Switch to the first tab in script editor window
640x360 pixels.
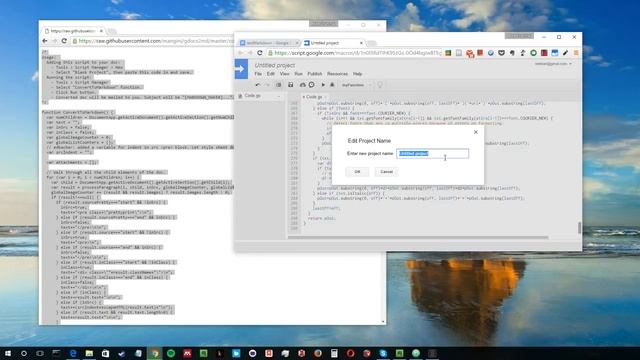(269, 43)
